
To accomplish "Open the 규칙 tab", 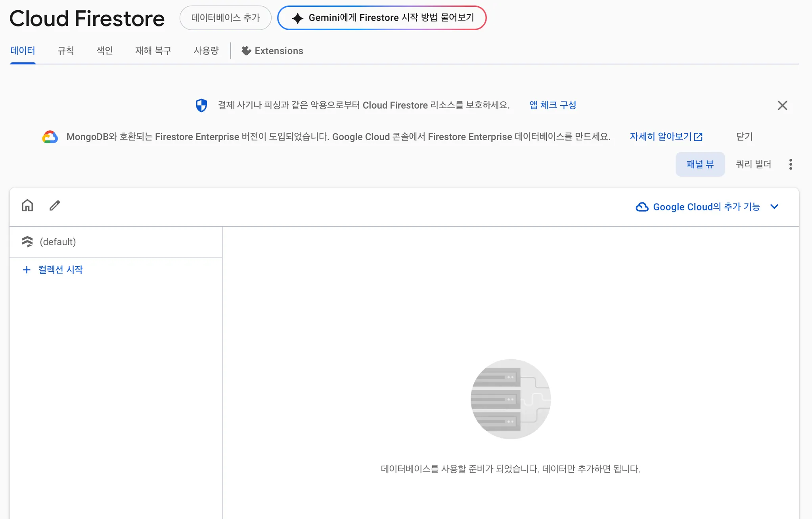I will point(66,51).
